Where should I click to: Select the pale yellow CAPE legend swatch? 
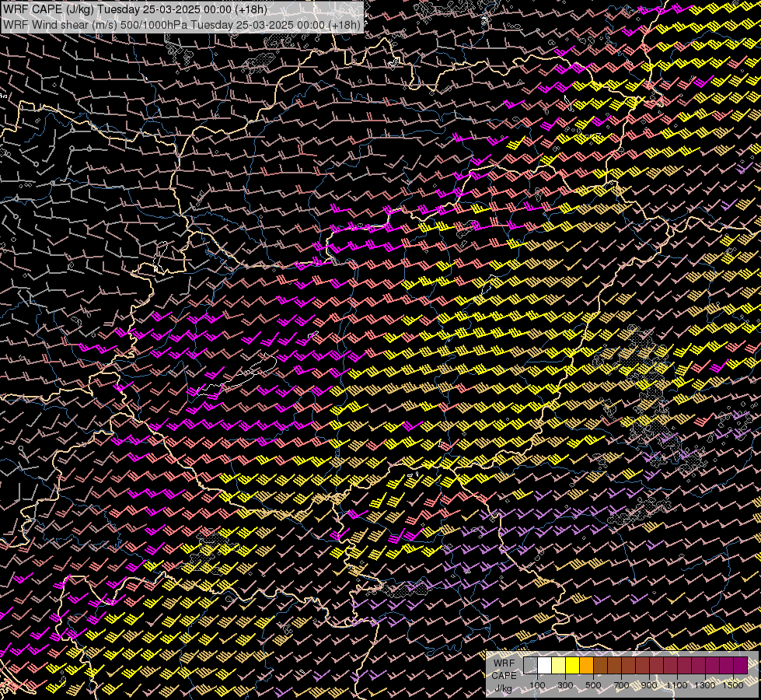pyautogui.click(x=559, y=666)
